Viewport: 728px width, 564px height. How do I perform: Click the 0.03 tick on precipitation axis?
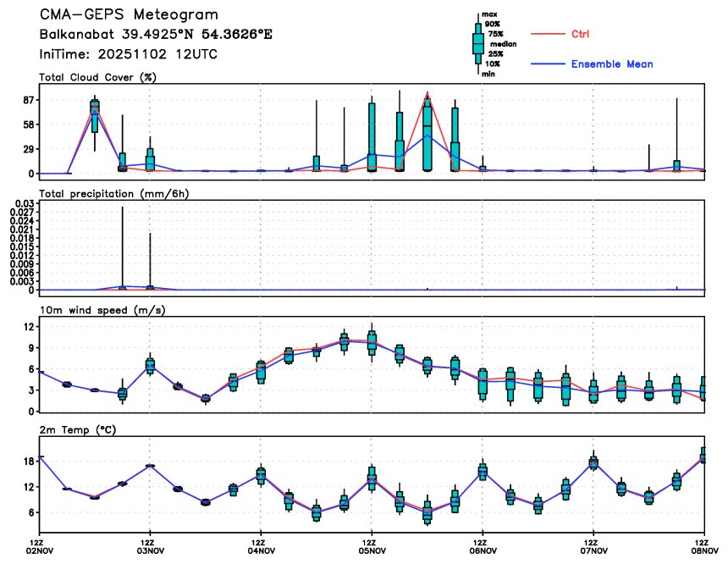pyautogui.click(x=24, y=204)
